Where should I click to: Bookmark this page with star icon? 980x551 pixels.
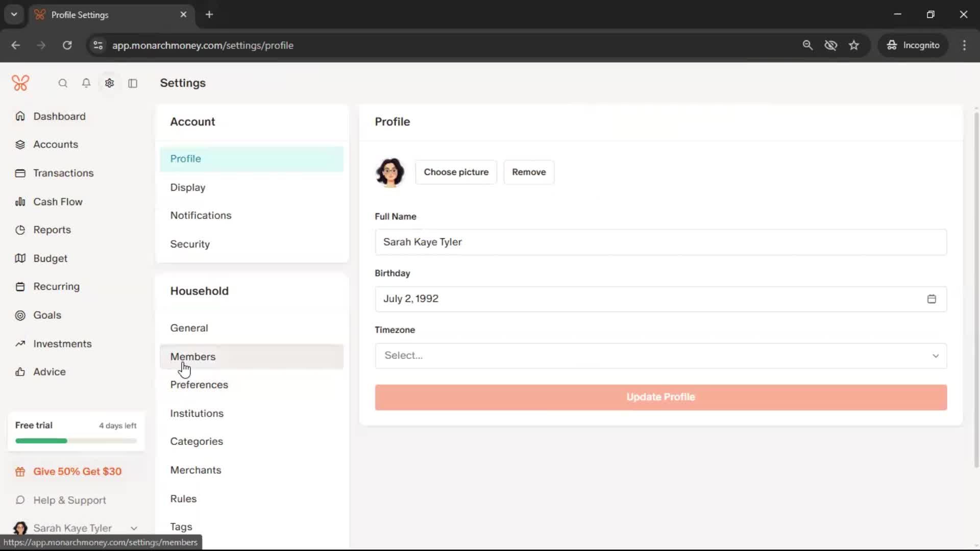[854, 45]
